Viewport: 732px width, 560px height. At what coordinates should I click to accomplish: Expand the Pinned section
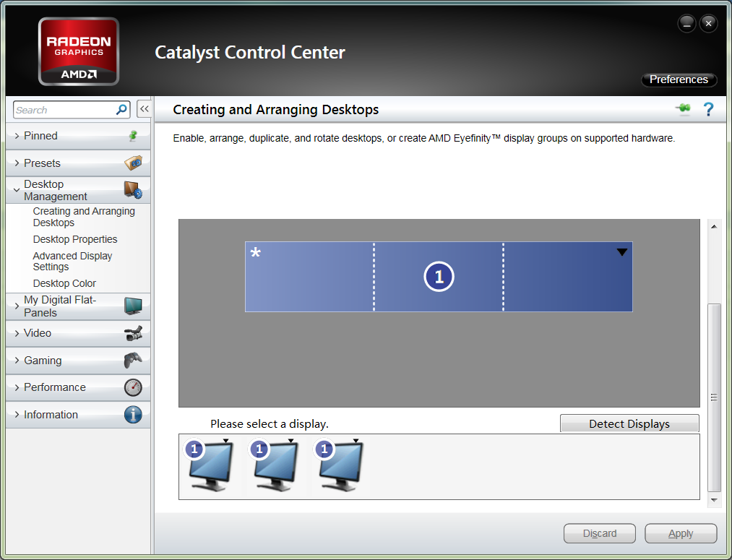[78, 136]
